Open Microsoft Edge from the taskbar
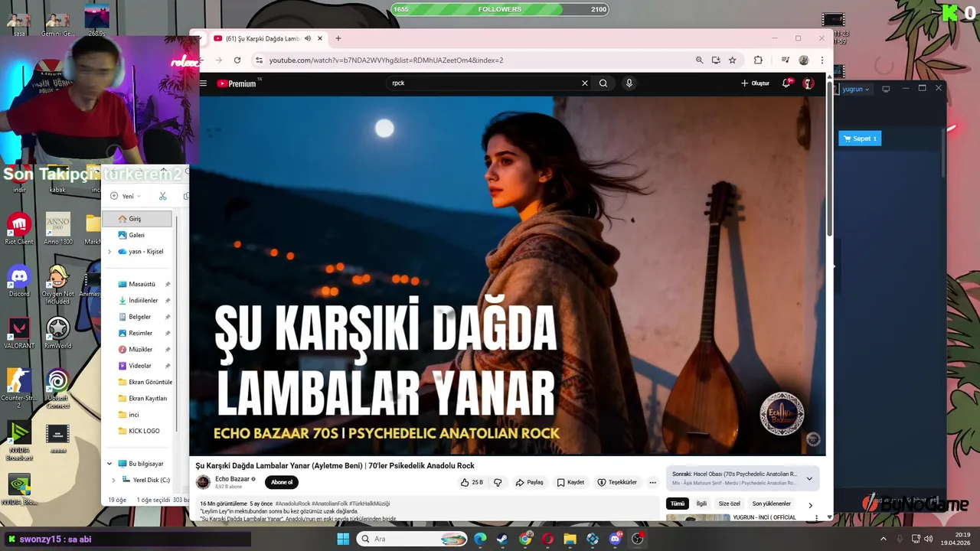This screenshot has width=980, height=551. click(480, 539)
